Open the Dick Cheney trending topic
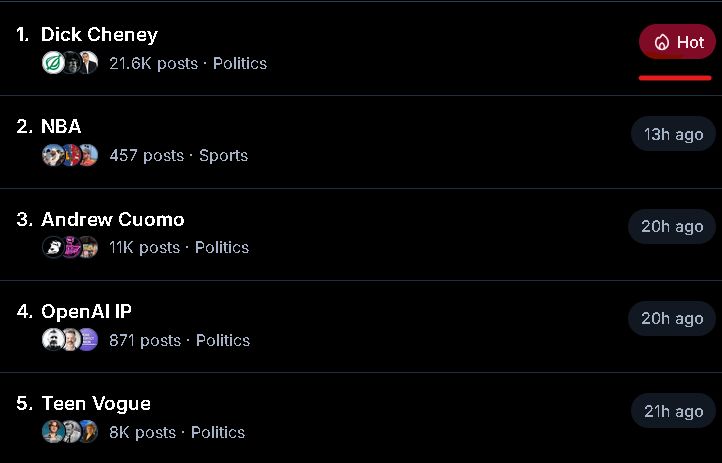 [x=99, y=35]
